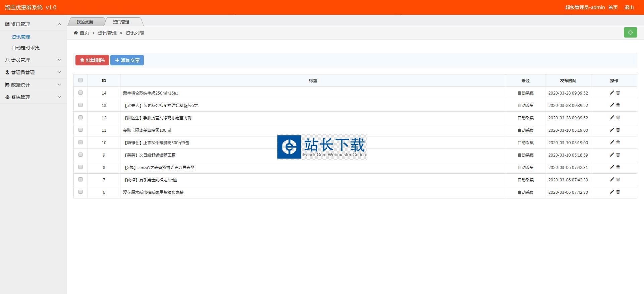This screenshot has height=294, width=644.
Task: Open the 超级管理员-admin account link
Action: pyautogui.click(x=585, y=7)
